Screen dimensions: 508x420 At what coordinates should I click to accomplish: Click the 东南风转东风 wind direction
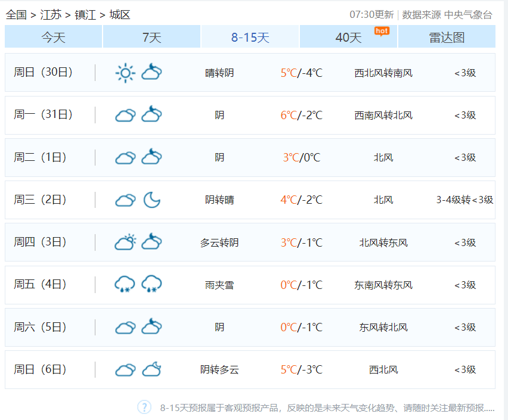383,285
